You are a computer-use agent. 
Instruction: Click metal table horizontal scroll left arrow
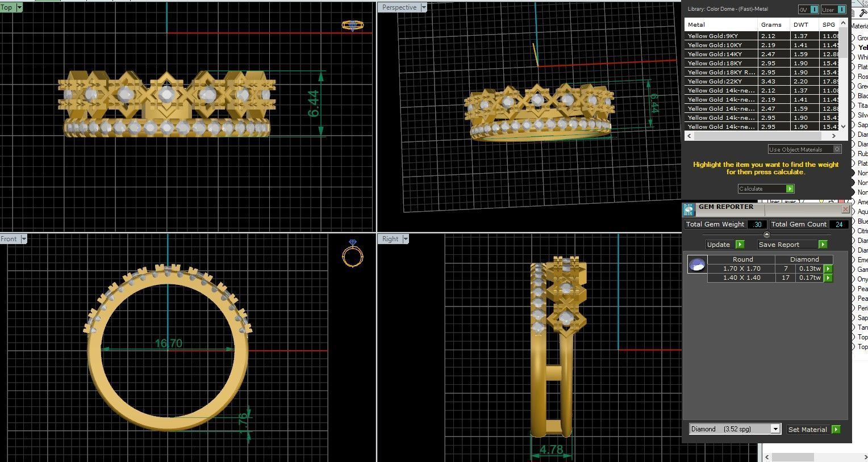click(690, 136)
